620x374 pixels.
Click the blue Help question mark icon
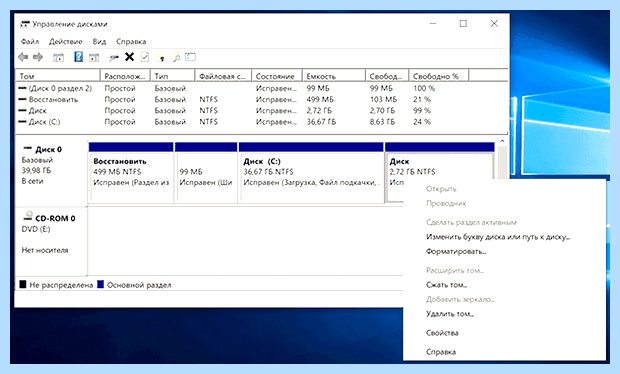coord(78,57)
